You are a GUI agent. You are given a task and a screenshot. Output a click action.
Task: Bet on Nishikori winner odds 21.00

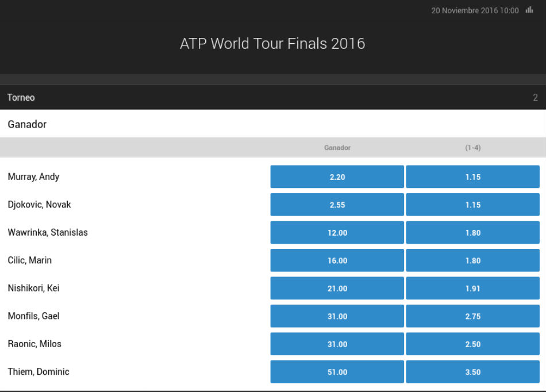click(x=337, y=289)
